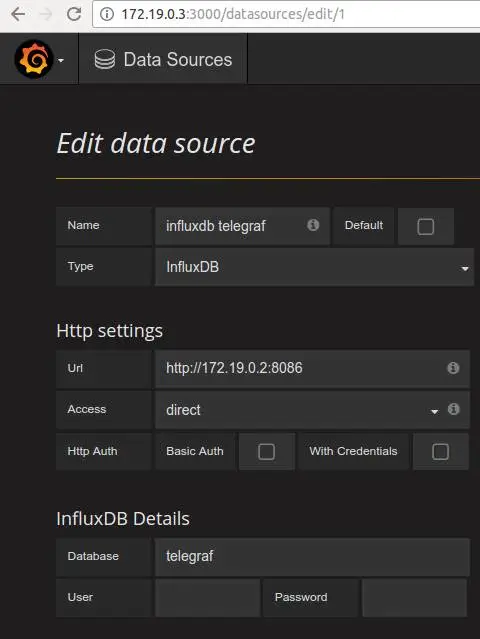Click the browser address bar URL
This screenshot has width=480, height=639.
coord(233,14)
